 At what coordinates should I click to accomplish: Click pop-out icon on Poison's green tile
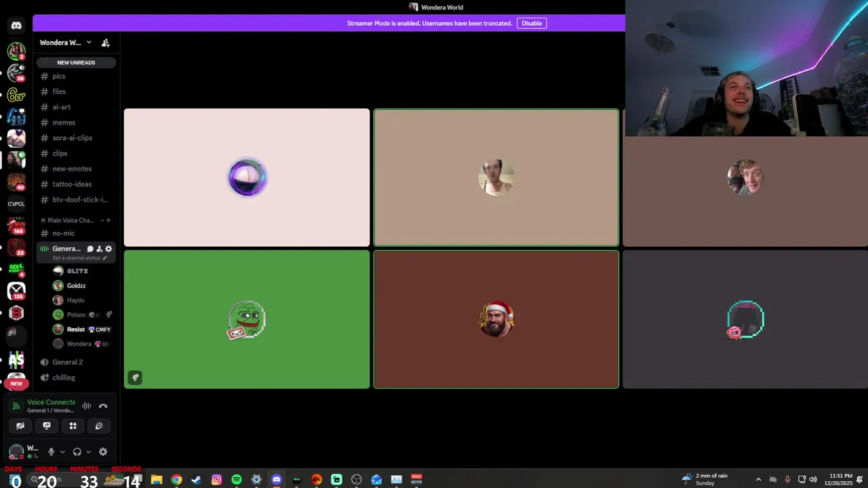point(135,378)
